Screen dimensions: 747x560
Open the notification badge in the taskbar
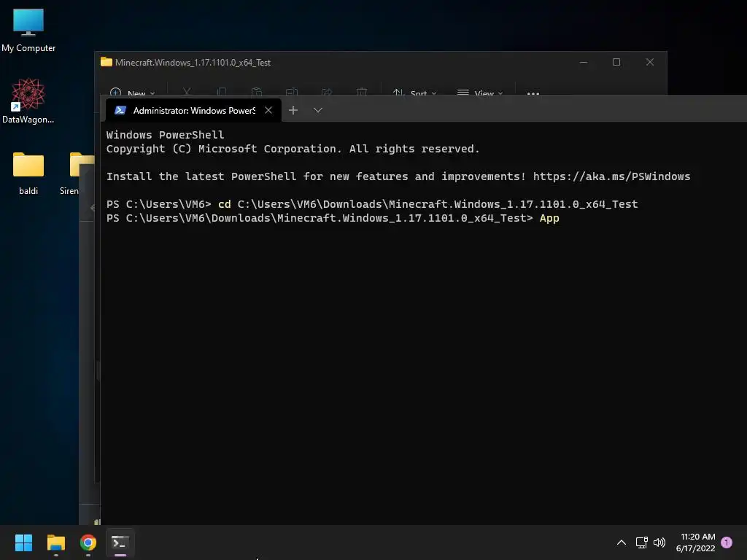tap(727, 542)
